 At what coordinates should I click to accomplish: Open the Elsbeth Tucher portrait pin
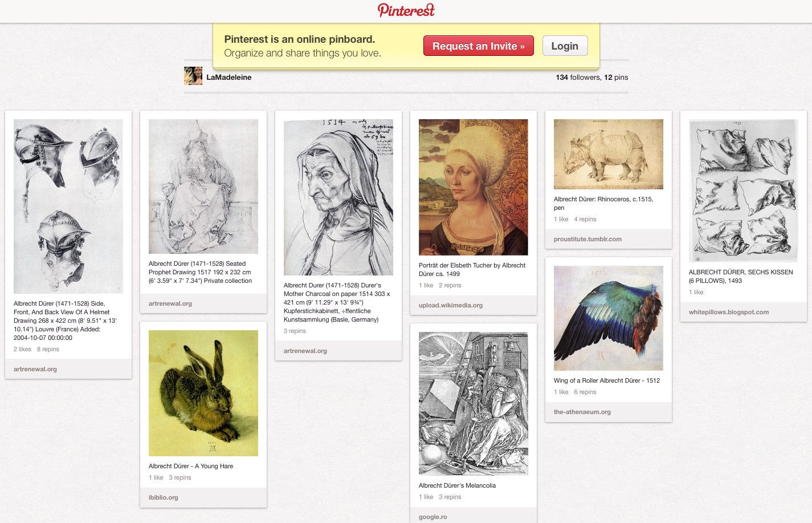pyautogui.click(x=474, y=187)
